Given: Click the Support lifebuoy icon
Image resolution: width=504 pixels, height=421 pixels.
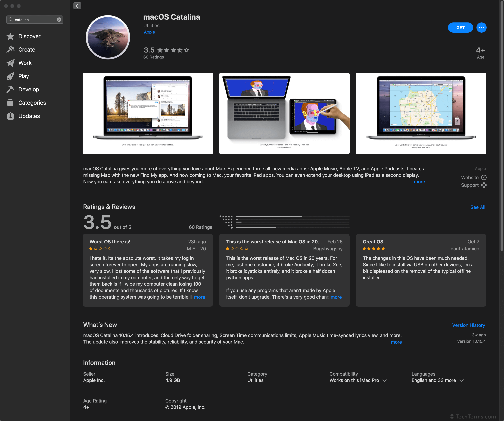Looking at the screenshot, I should tap(484, 185).
